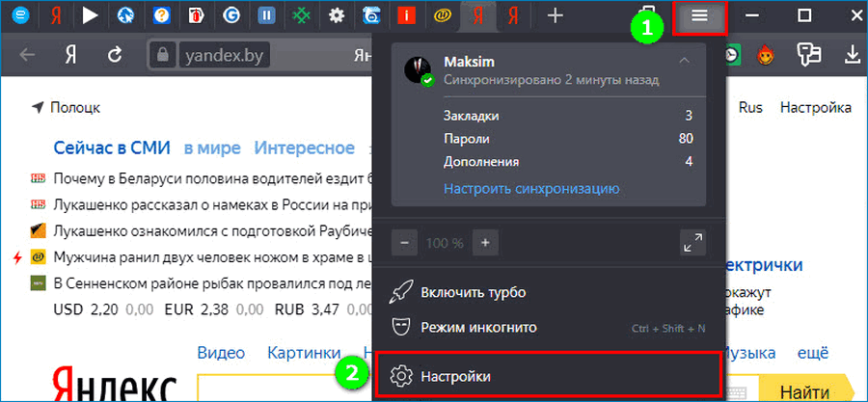Switch to the Google G tab
This screenshot has height=402, width=868.
pos(231,16)
